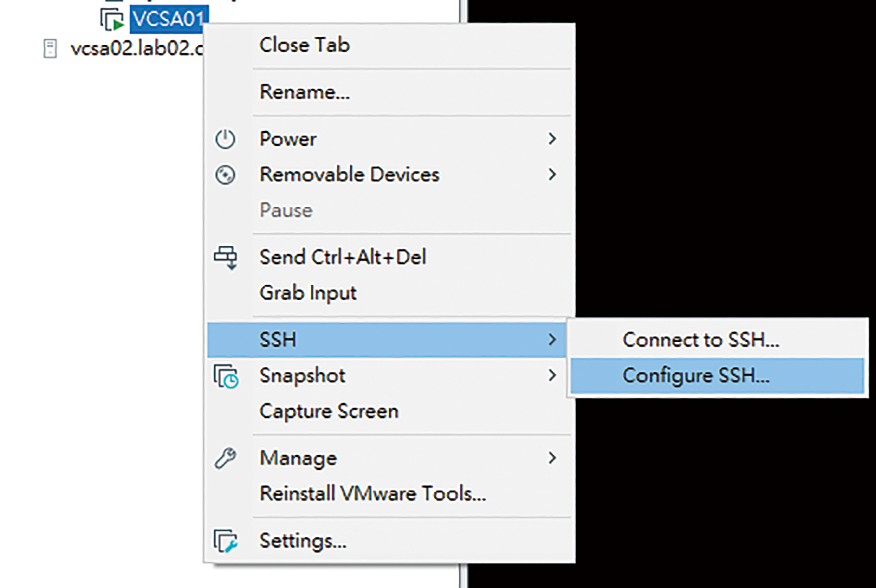
Task: Click the Power icon in context menu
Action: tap(225, 139)
